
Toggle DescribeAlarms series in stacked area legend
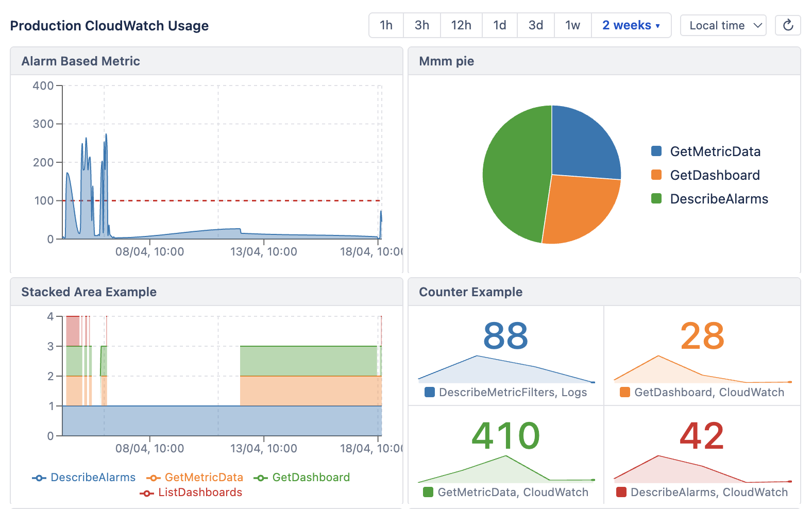(x=84, y=478)
